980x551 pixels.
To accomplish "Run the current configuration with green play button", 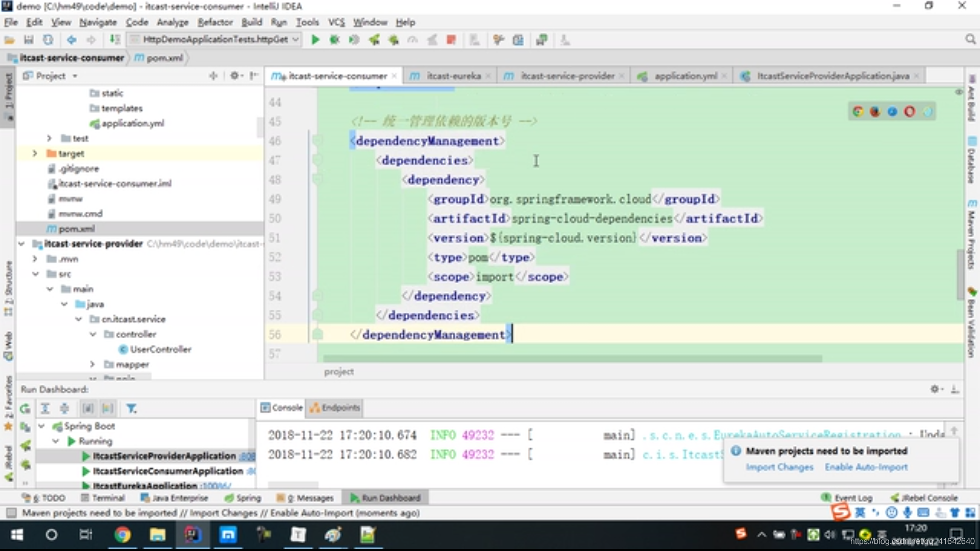I will pyautogui.click(x=315, y=40).
